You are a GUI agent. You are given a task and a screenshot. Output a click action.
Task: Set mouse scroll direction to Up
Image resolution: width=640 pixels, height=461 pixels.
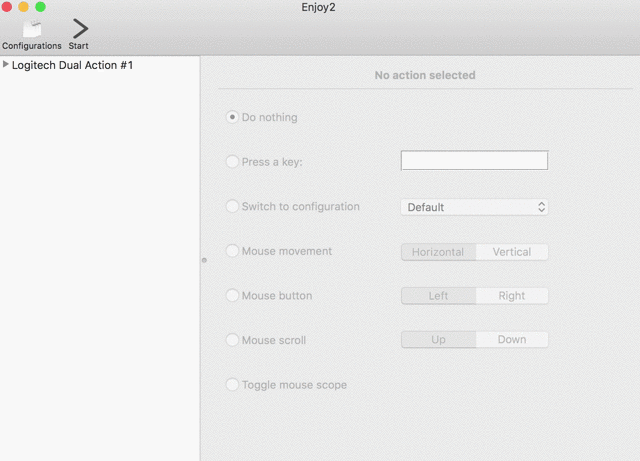438,339
